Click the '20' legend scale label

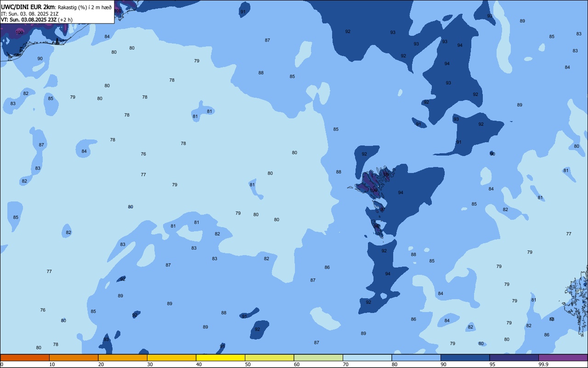point(101,364)
